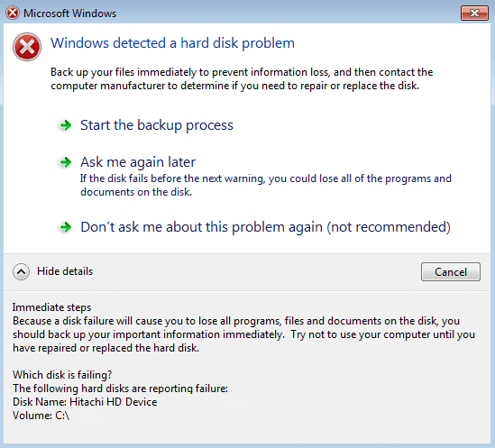Click the Volume C:\ line
This screenshot has height=448, width=495.
(41, 416)
